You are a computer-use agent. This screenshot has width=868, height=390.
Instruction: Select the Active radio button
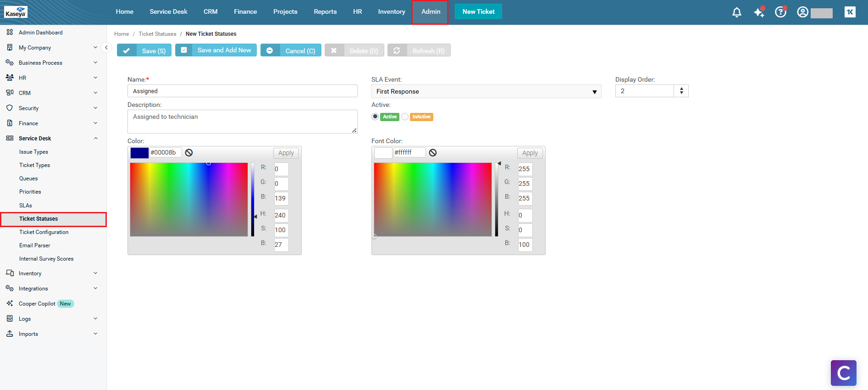[375, 117]
